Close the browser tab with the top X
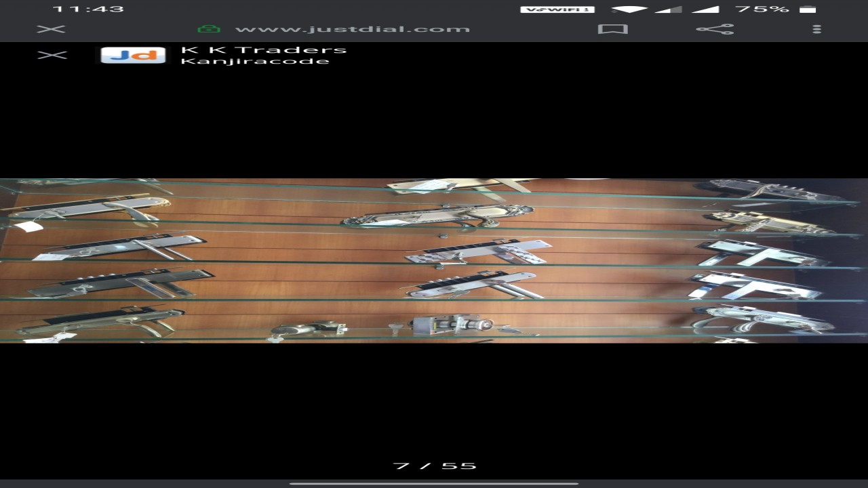Image resolution: width=868 pixels, height=488 pixels. (x=51, y=29)
